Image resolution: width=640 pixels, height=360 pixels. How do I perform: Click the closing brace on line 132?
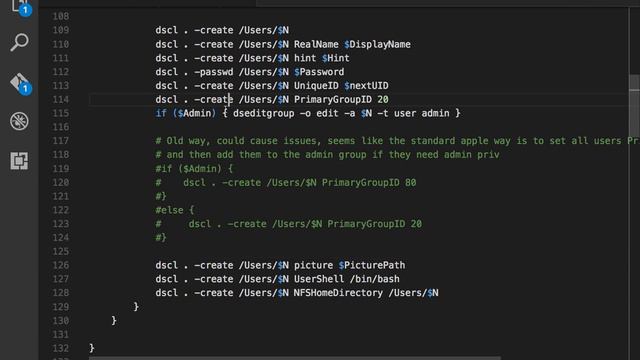(91, 349)
